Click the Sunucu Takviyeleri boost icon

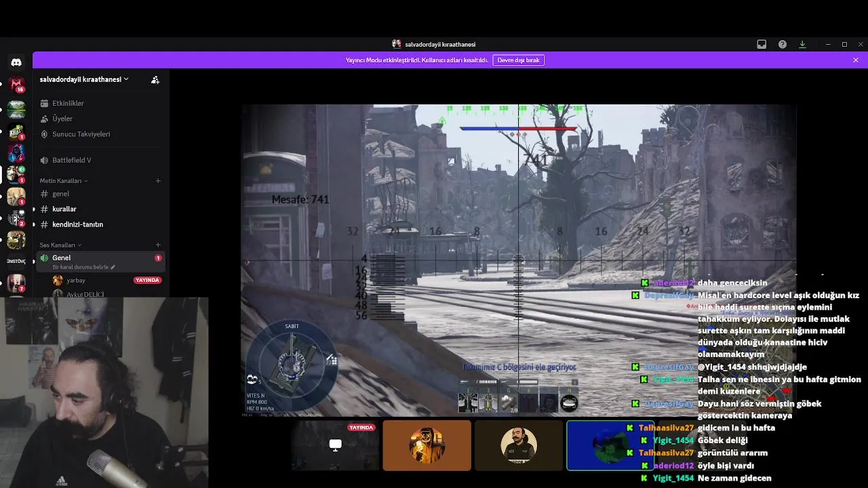point(45,134)
